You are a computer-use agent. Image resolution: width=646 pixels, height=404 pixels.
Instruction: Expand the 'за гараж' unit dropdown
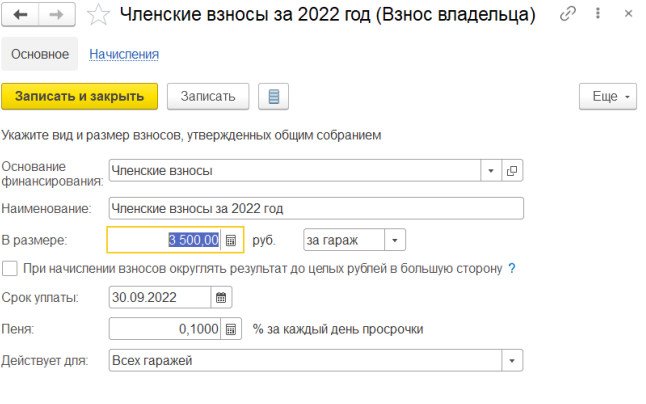click(395, 240)
